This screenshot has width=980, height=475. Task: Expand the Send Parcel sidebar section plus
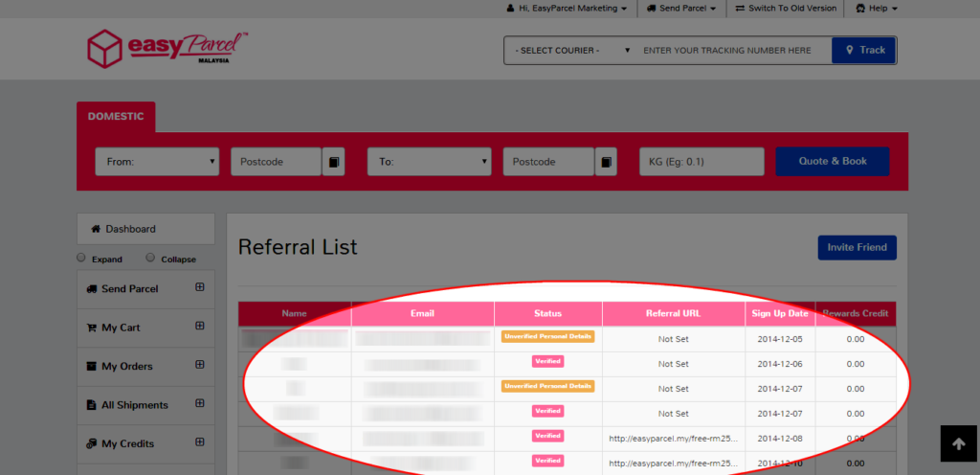[x=199, y=287]
